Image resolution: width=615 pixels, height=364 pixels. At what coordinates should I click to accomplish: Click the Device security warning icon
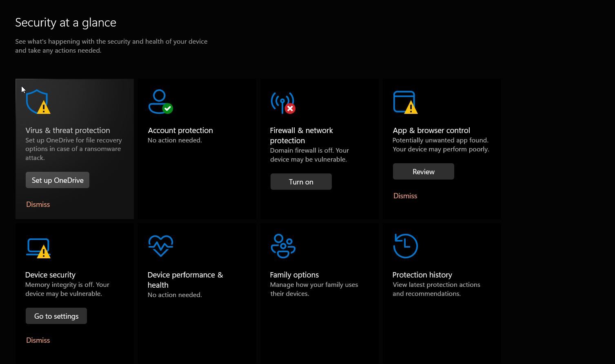coord(39,246)
